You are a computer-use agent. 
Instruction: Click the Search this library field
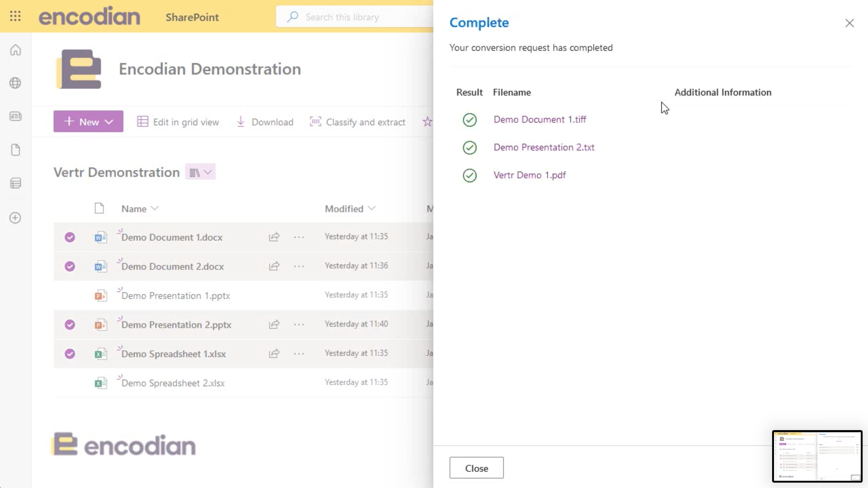point(354,17)
